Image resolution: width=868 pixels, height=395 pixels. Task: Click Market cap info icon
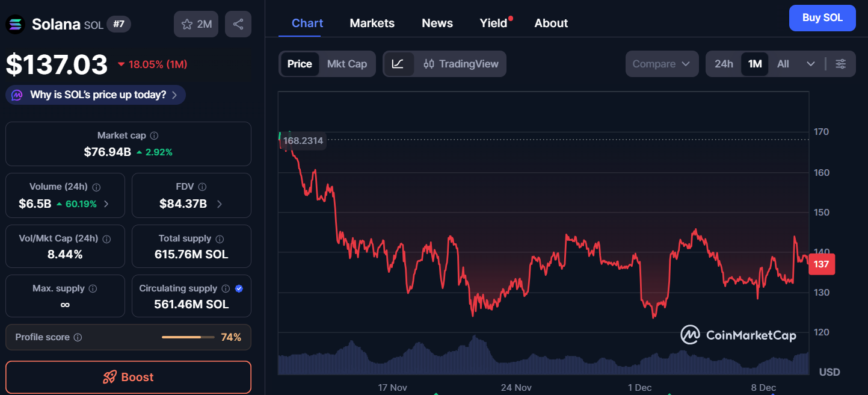coord(155,136)
